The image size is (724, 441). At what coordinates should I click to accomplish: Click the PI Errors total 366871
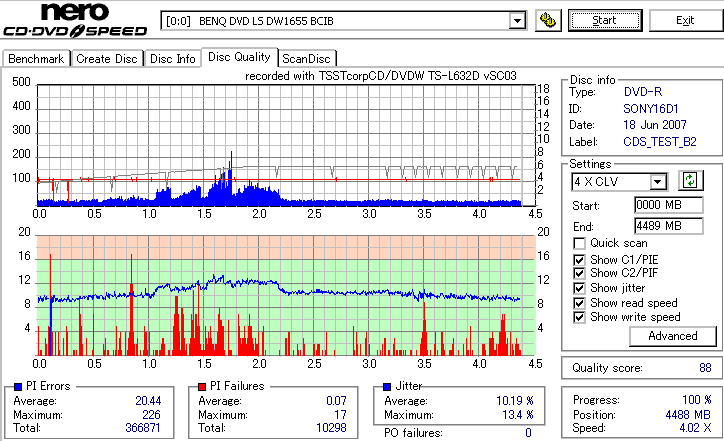(x=143, y=428)
